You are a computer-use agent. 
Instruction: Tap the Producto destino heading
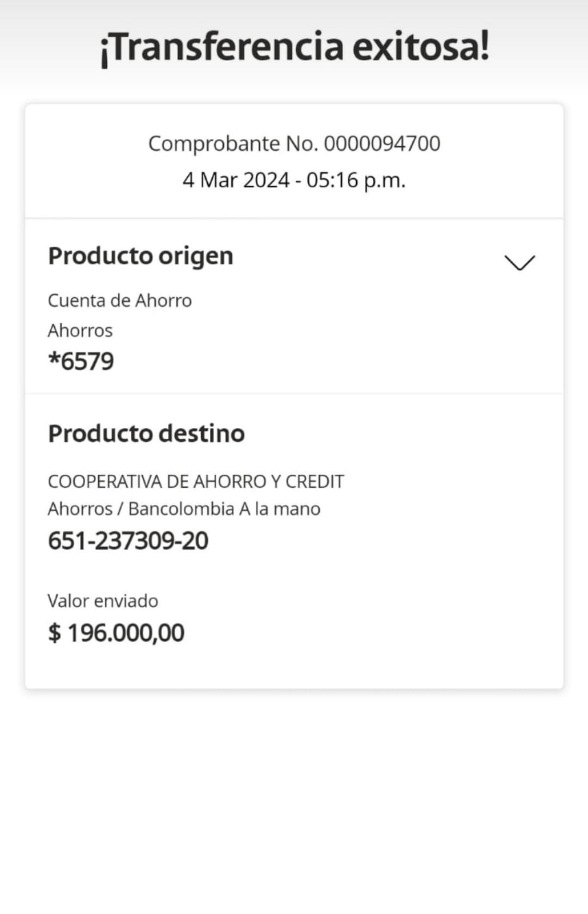click(146, 434)
